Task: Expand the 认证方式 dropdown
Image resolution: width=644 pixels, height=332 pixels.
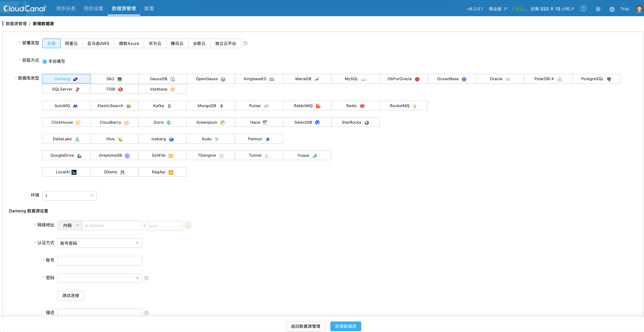Action: pyautogui.click(x=99, y=243)
